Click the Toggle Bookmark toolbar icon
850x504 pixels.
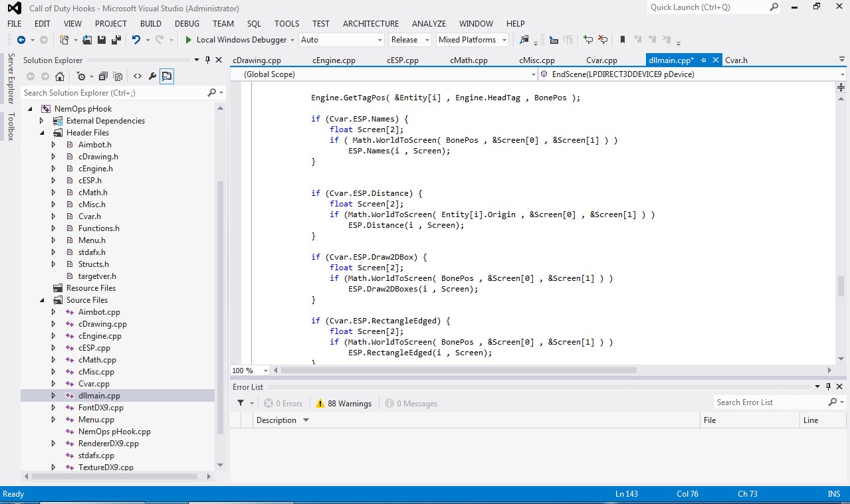623,40
